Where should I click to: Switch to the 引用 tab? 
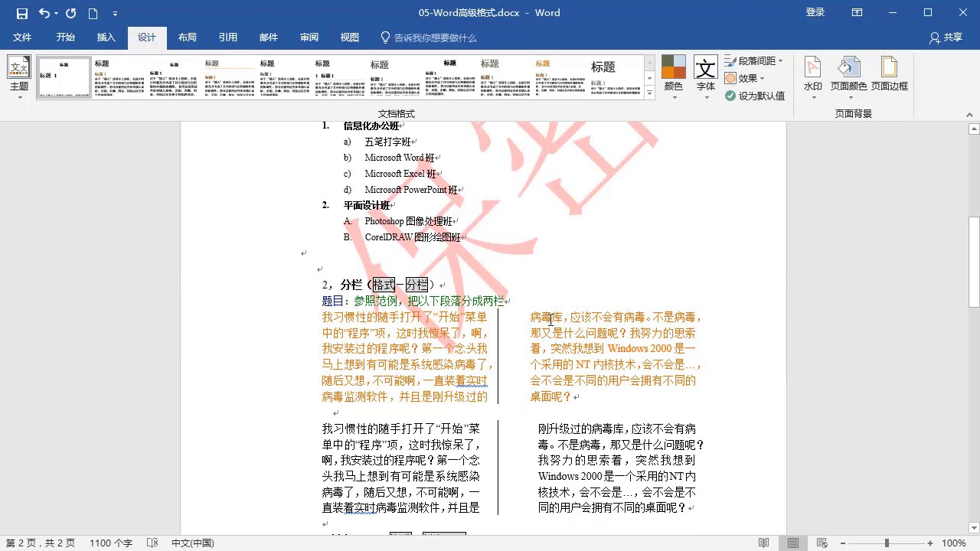(x=227, y=37)
